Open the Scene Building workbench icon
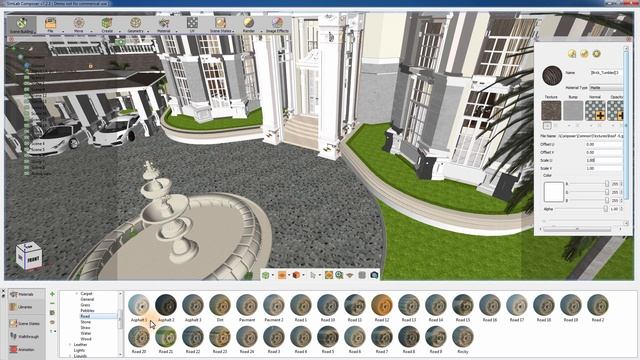Screen dimensions: 640x360 click(22, 24)
